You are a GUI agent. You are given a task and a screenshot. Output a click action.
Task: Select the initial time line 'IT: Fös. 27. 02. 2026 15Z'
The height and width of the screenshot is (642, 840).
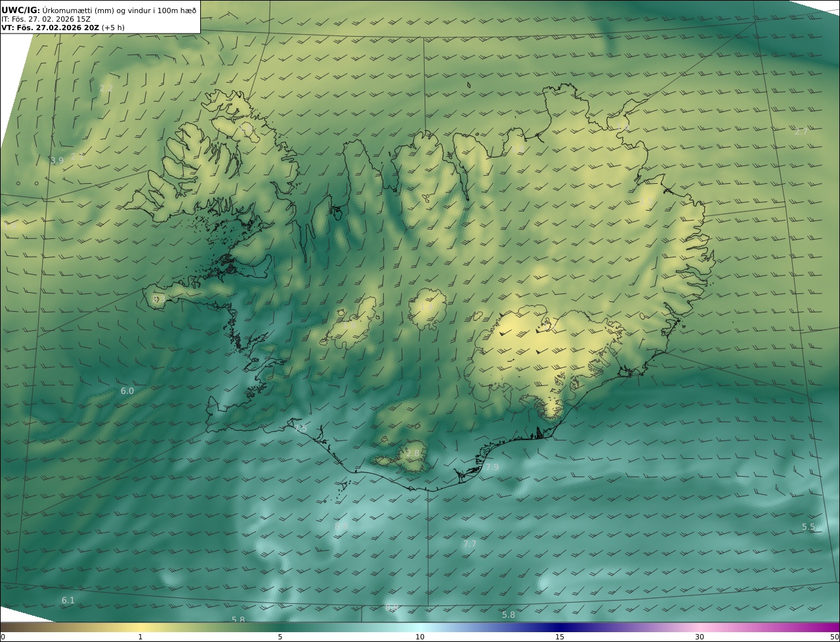(x=46, y=19)
